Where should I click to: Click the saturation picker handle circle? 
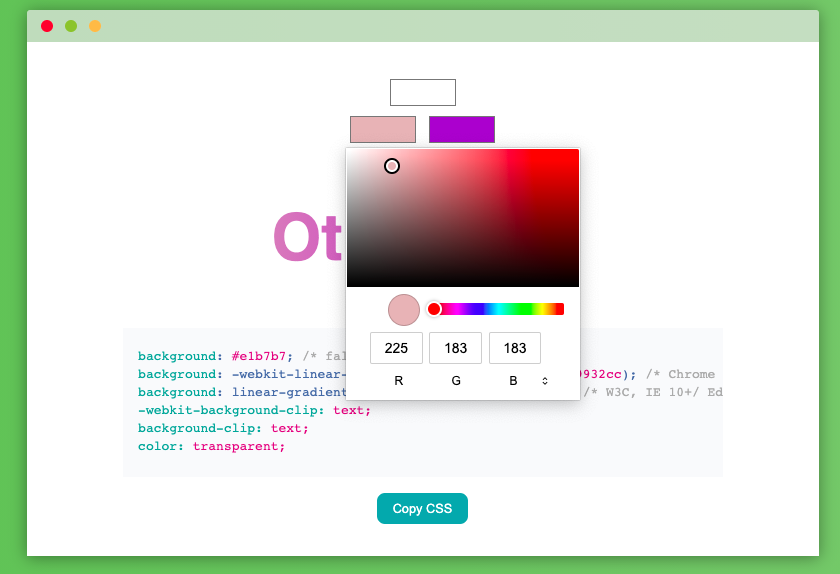(x=392, y=166)
